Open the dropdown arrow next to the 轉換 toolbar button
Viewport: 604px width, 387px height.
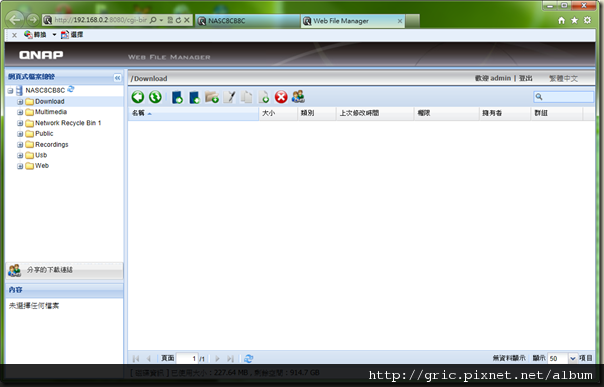(x=54, y=35)
